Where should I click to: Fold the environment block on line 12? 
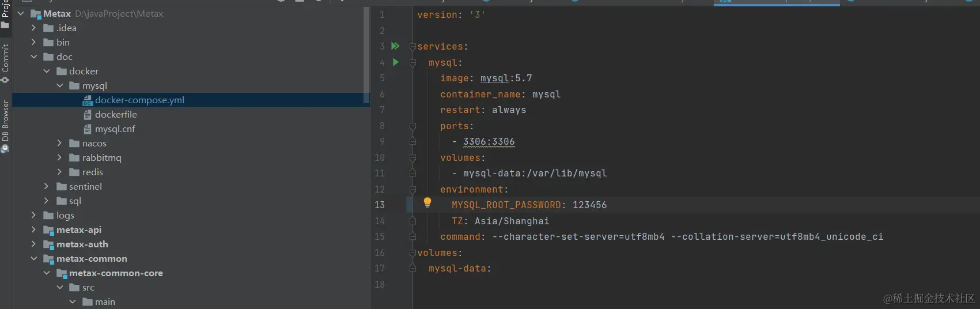[413, 189]
